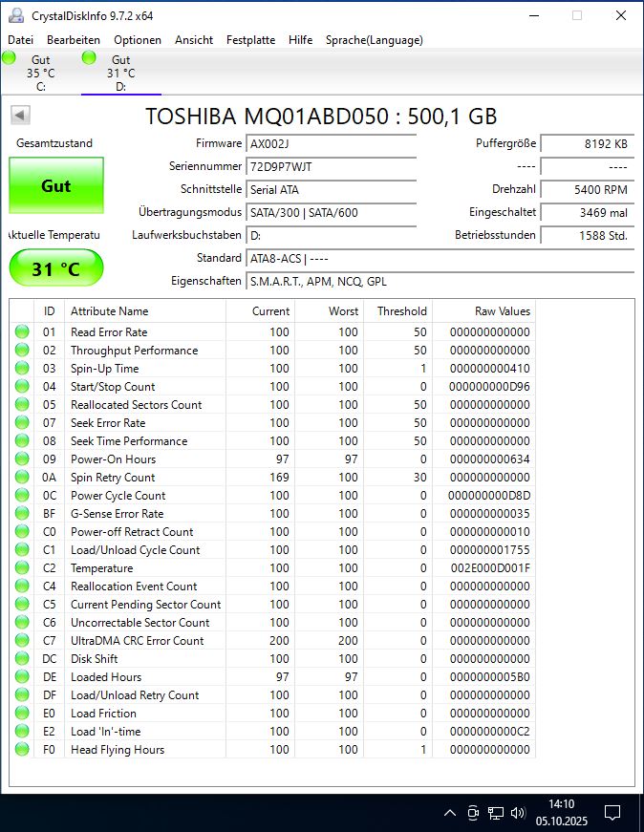Click the status icon for Spin Retry Count
Image resolution: width=644 pixels, height=832 pixels.
(22, 477)
